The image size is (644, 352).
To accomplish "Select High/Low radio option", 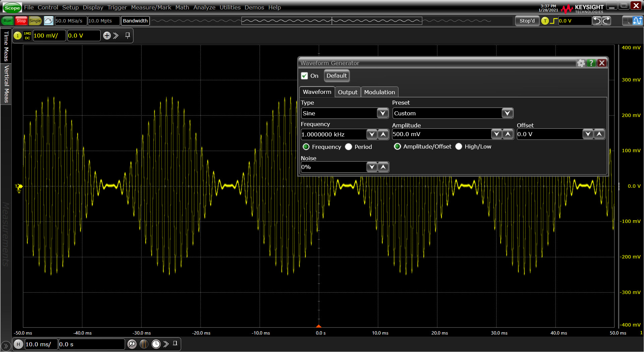I will pos(459,146).
